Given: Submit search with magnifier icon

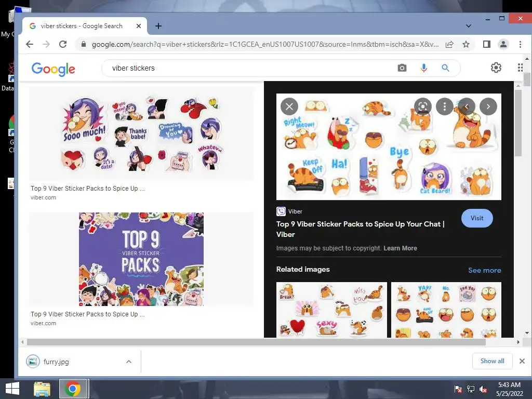Looking at the screenshot, I should click(445, 68).
